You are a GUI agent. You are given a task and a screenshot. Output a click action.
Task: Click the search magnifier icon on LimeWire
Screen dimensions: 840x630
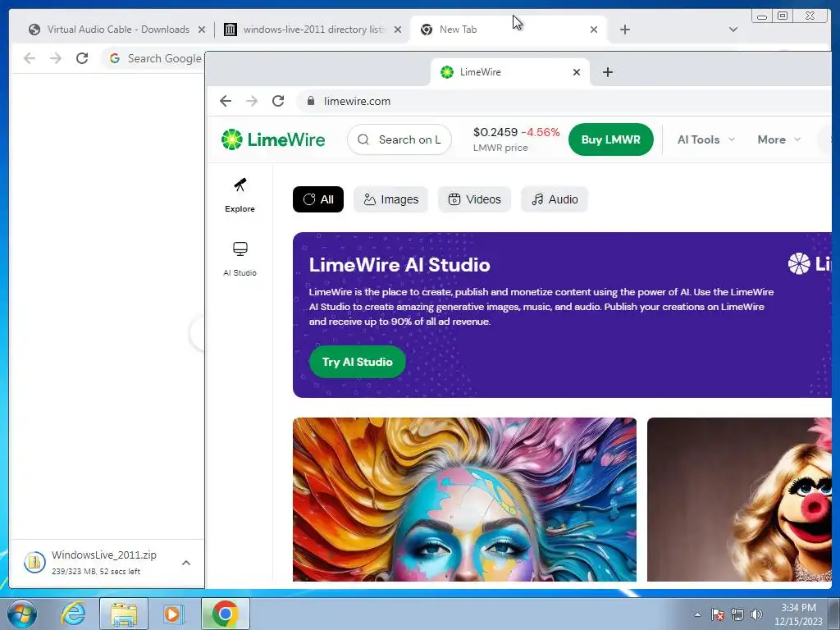pyautogui.click(x=363, y=139)
